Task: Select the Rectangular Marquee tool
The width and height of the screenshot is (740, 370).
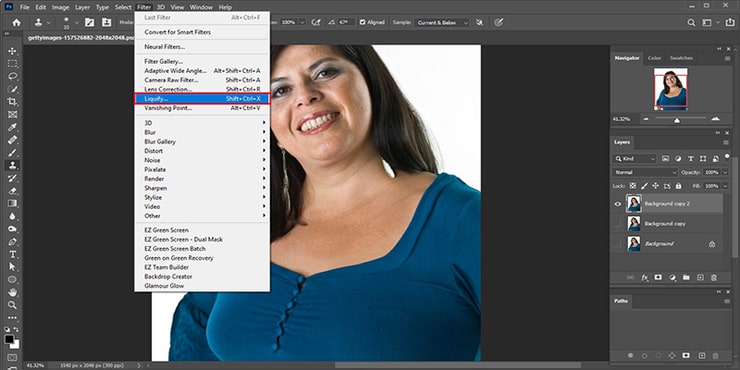Action: [x=12, y=63]
